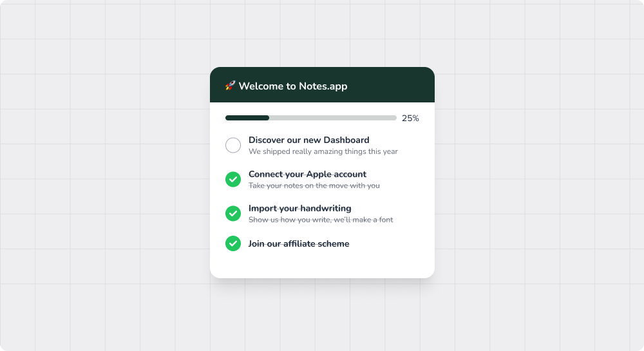This screenshot has width=644, height=351.
Task: Click the dark green header bar background
Action: [390, 85]
